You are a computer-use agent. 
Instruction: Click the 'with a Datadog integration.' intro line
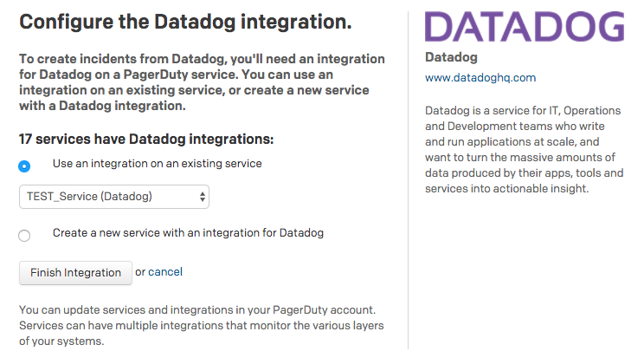(x=102, y=106)
